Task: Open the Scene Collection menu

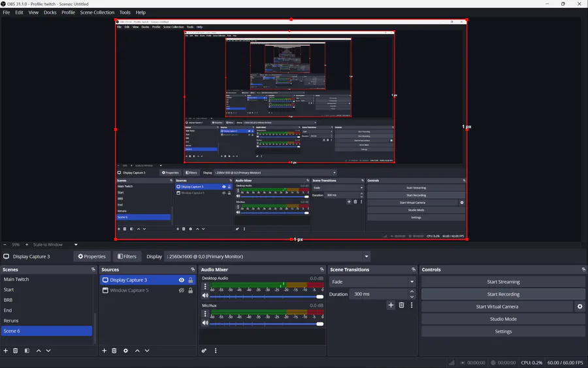Action: click(97, 12)
